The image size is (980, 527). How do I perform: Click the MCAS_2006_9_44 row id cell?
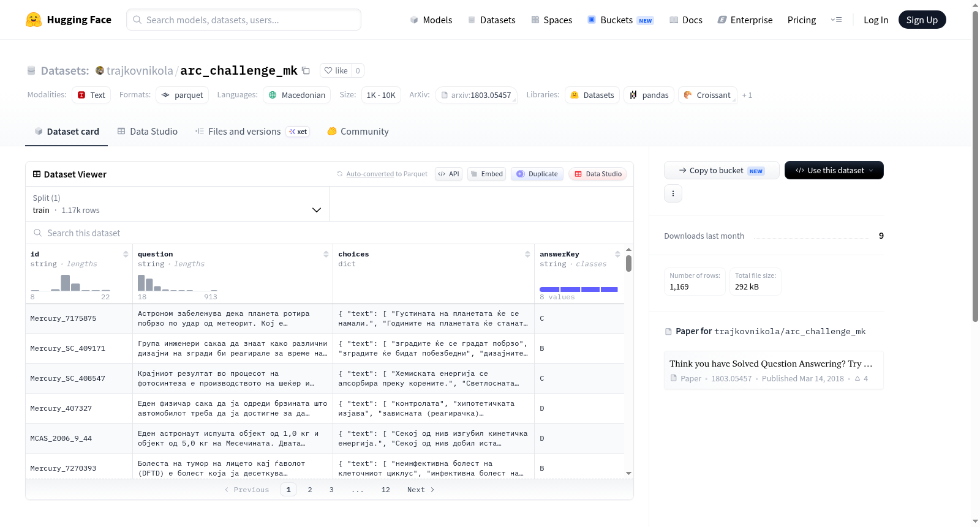point(79,438)
